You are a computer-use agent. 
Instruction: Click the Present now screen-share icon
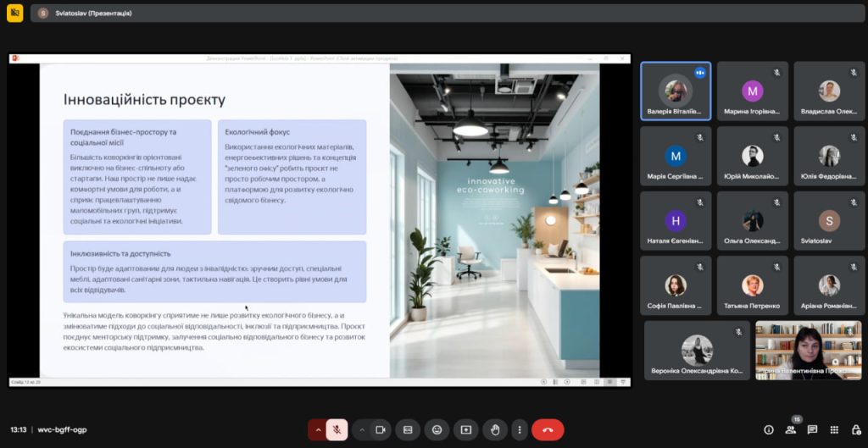coord(465,429)
